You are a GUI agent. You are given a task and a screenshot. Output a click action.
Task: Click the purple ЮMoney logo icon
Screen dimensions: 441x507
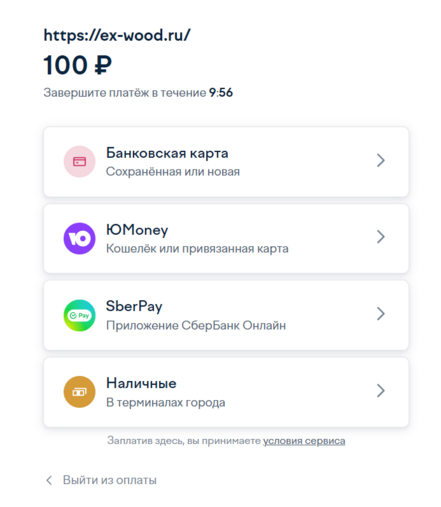point(79,238)
